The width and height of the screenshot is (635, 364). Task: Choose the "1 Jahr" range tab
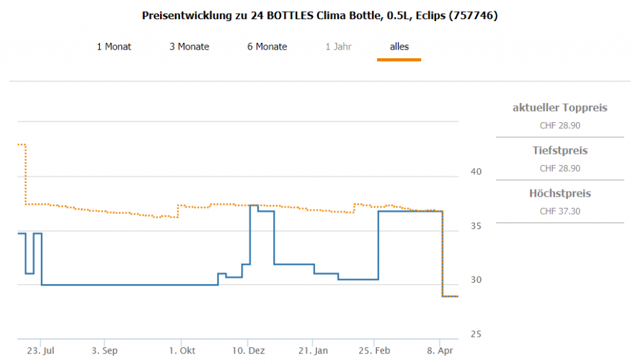338,47
